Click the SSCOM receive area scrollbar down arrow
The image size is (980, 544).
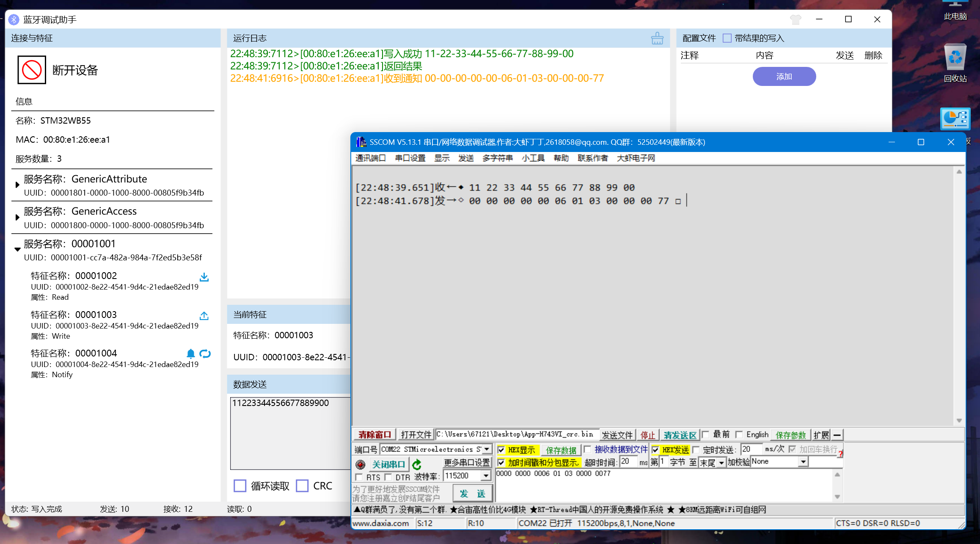[x=959, y=420]
